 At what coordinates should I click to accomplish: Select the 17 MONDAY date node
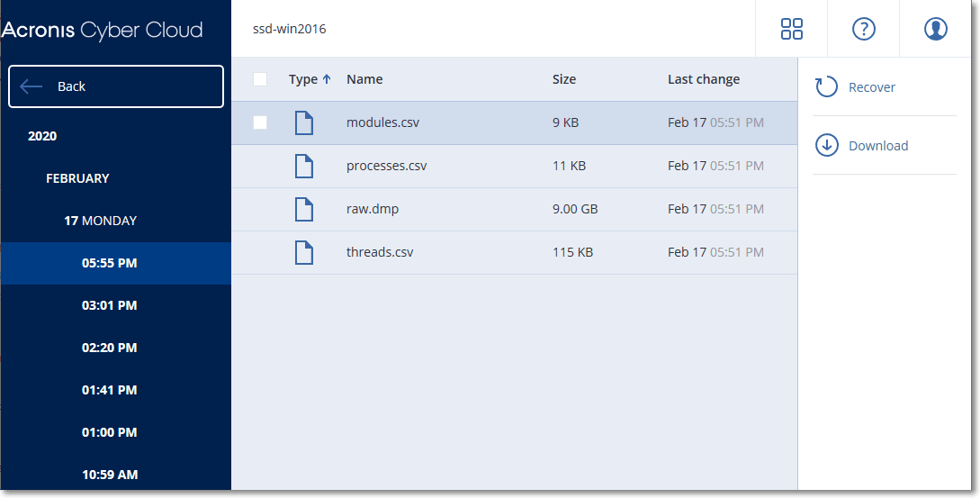(x=100, y=221)
